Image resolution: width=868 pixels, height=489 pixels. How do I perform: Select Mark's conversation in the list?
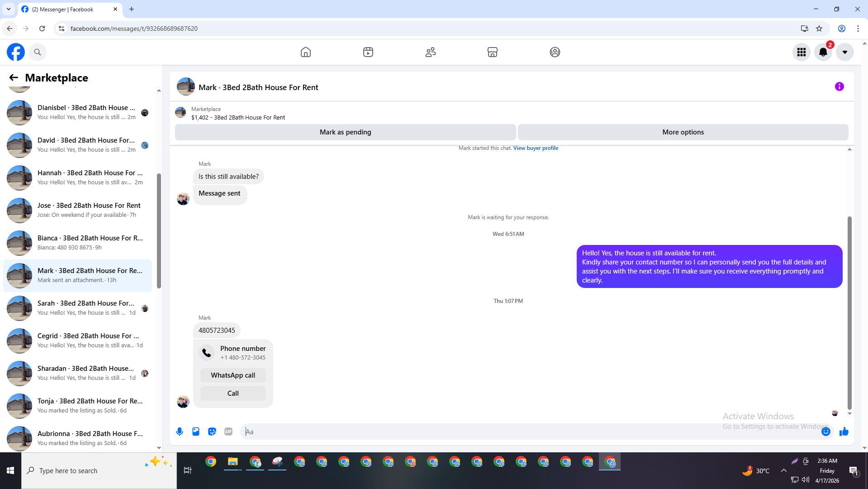click(x=77, y=275)
